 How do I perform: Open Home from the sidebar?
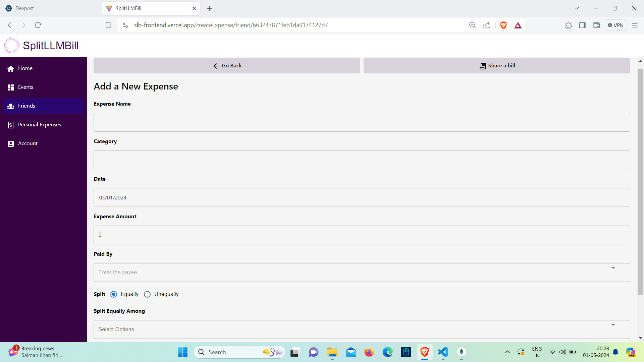tap(25, 68)
